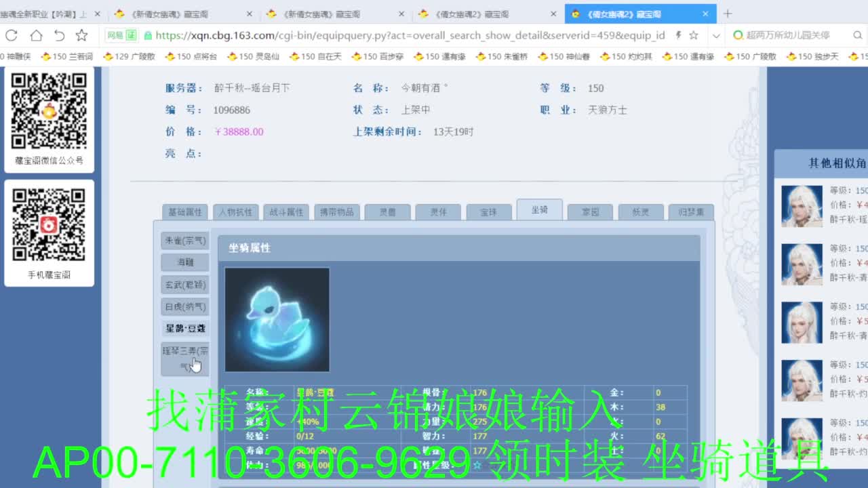Switch to the 灵伴 tab
Screen dimensions: 868x488
438,212
